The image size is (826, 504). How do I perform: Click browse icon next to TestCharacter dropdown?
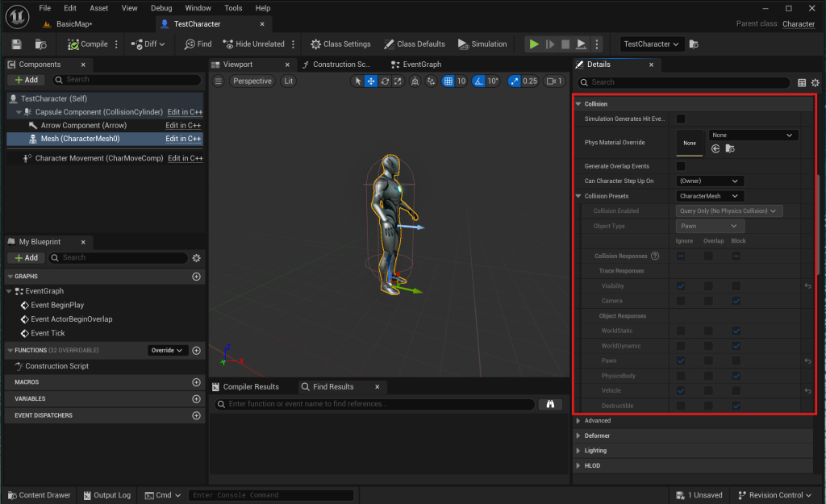point(694,44)
